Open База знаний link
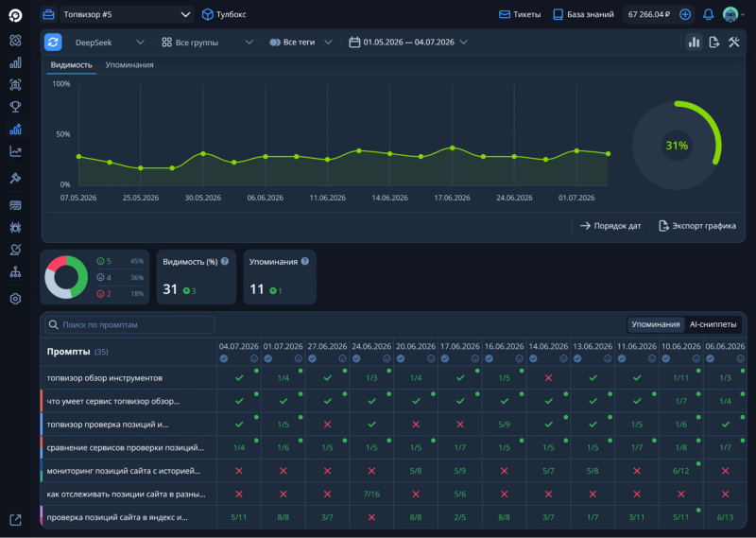Viewport: 756px width, 538px height. click(x=583, y=14)
